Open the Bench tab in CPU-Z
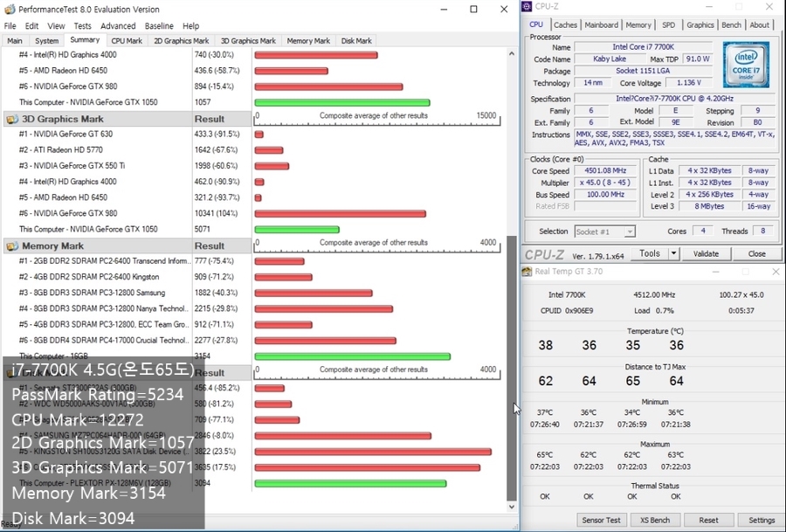The width and height of the screenshot is (786, 532). pos(731,24)
